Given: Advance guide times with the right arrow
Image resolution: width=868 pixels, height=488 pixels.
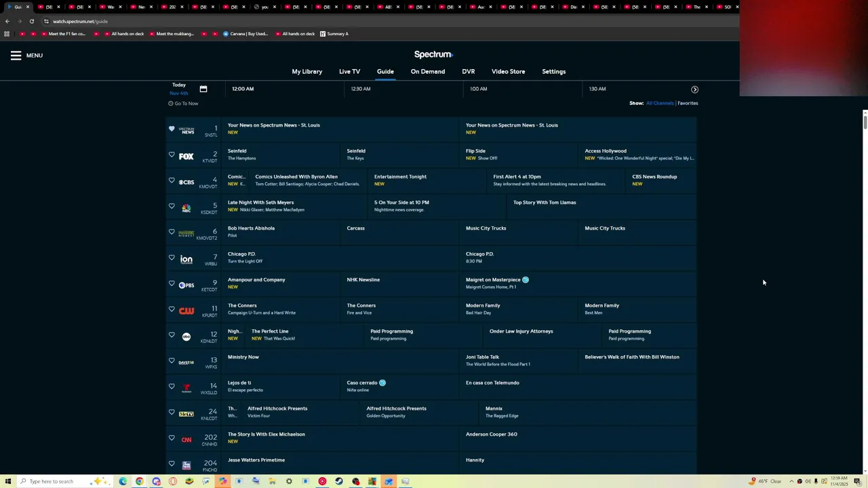Looking at the screenshot, I should pyautogui.click(x=694, y=89).
